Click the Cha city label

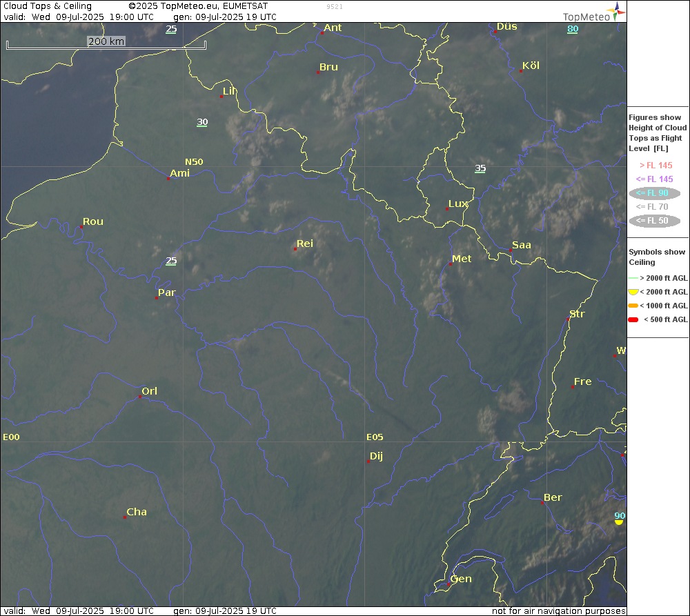pos(137,512)
